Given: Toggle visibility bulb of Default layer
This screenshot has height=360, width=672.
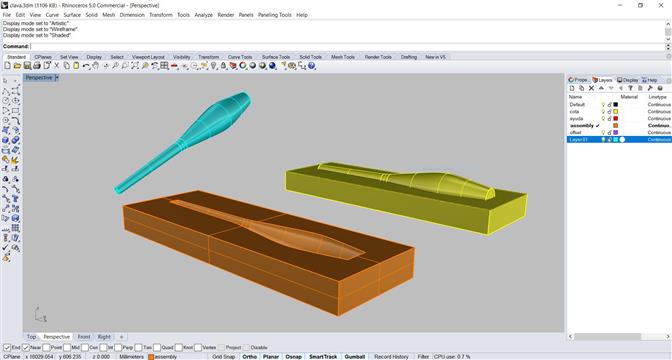Looking at the screenshot, I should pyautogui.click(x=603, y=105).
